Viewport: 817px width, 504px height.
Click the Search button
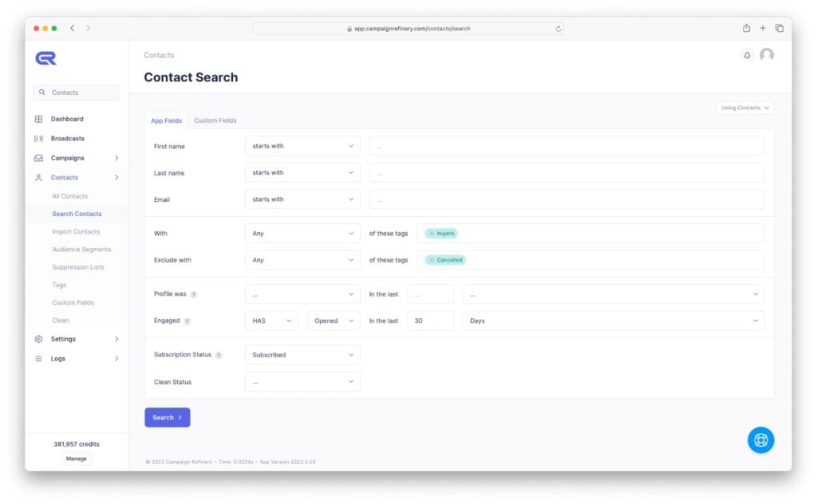point(168,418)
